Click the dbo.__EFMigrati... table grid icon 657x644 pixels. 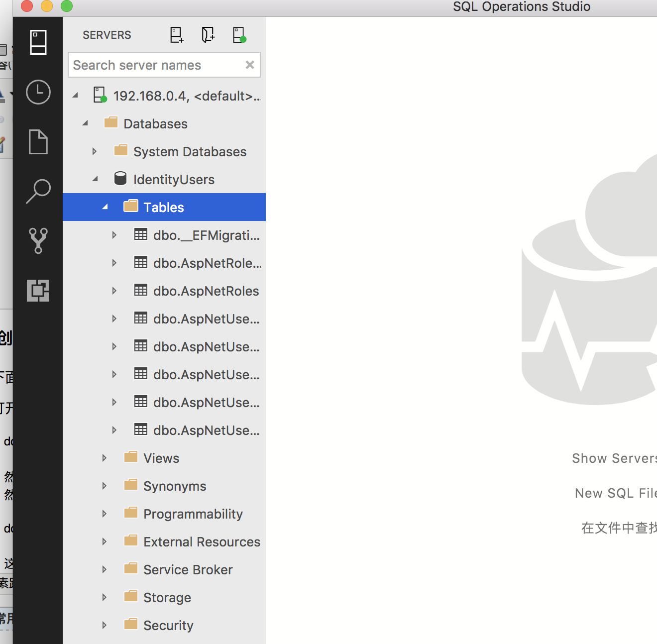click(x=141, y=234)
